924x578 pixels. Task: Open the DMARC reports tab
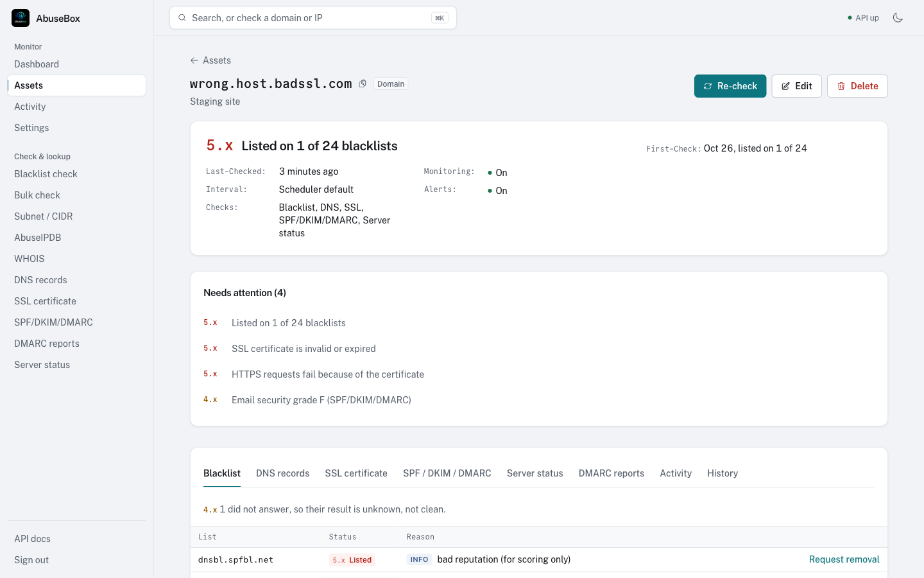(x=612, y=473)
